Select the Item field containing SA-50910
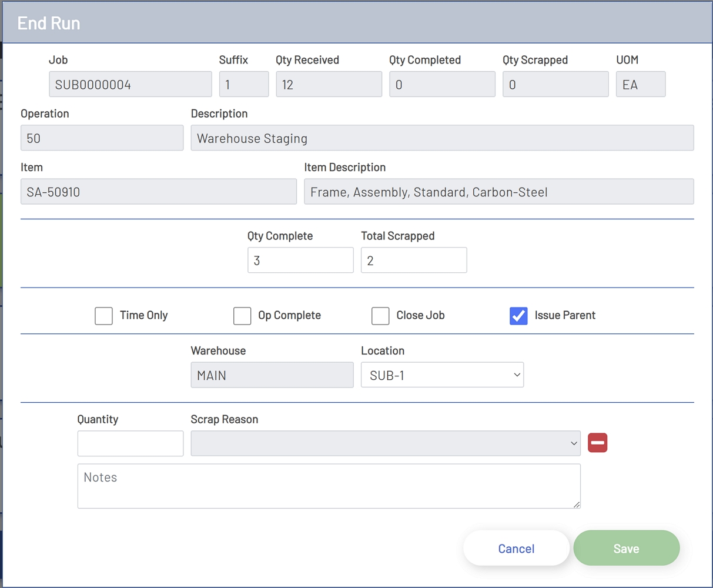 tap(159, 192)
